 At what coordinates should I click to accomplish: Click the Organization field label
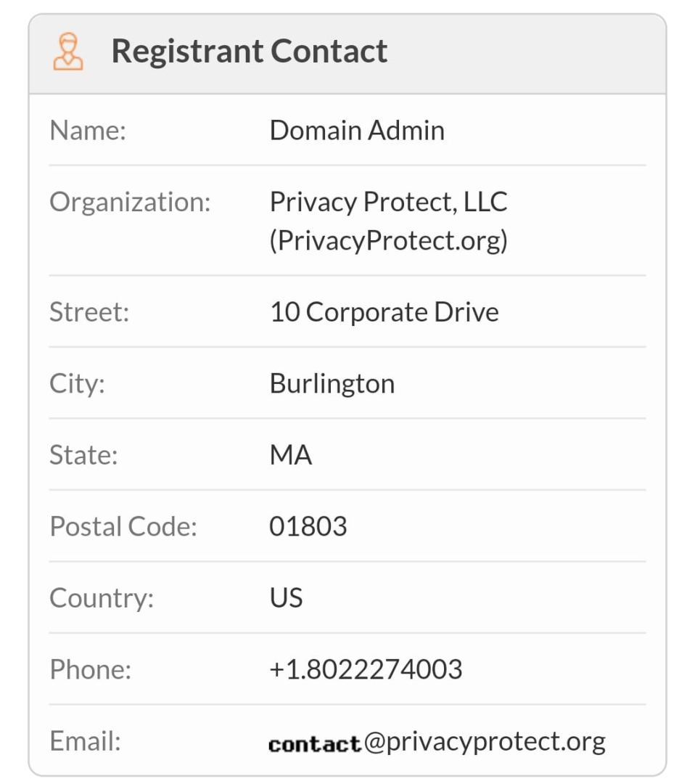[130, 202]
